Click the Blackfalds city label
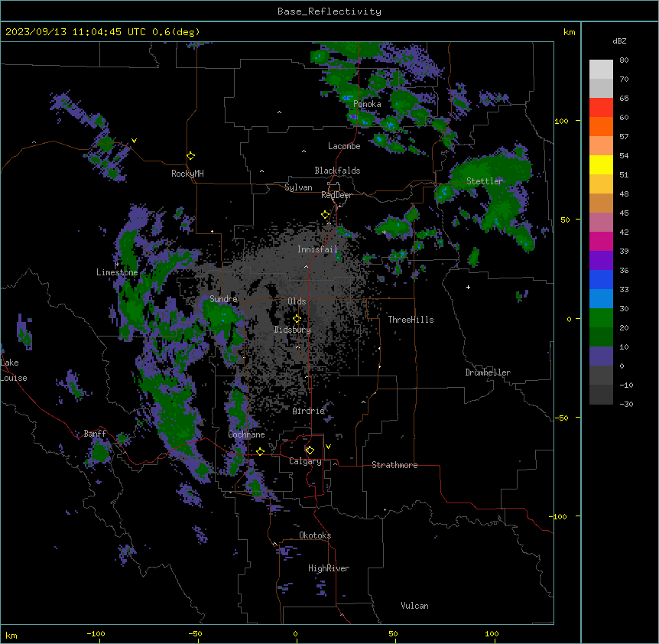The image size is (659, 644). coord(337,171)
